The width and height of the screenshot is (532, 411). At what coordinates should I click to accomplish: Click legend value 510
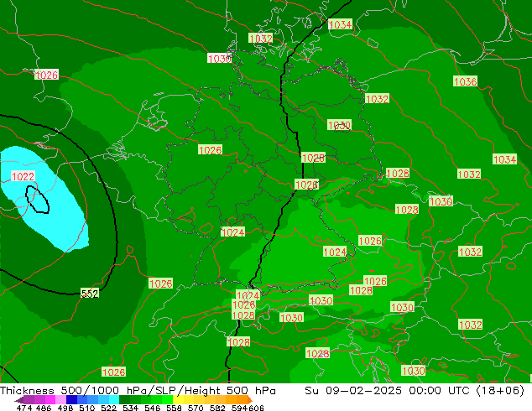click(86, 408)
